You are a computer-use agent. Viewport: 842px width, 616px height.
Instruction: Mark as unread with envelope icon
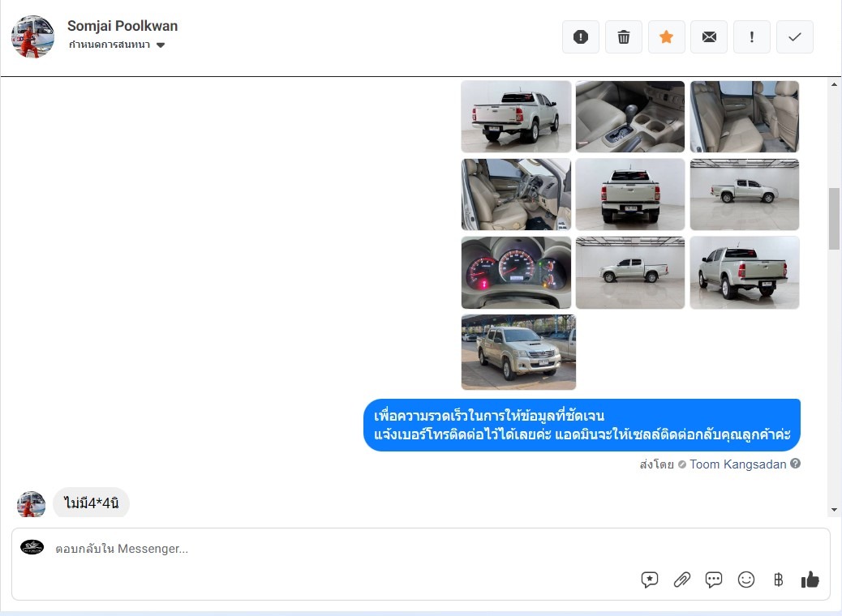coord(709,37)
